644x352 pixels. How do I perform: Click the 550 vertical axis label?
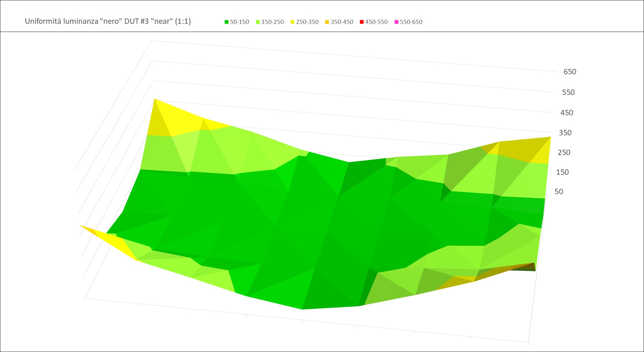pyautogui.click(x=568, y=92)
